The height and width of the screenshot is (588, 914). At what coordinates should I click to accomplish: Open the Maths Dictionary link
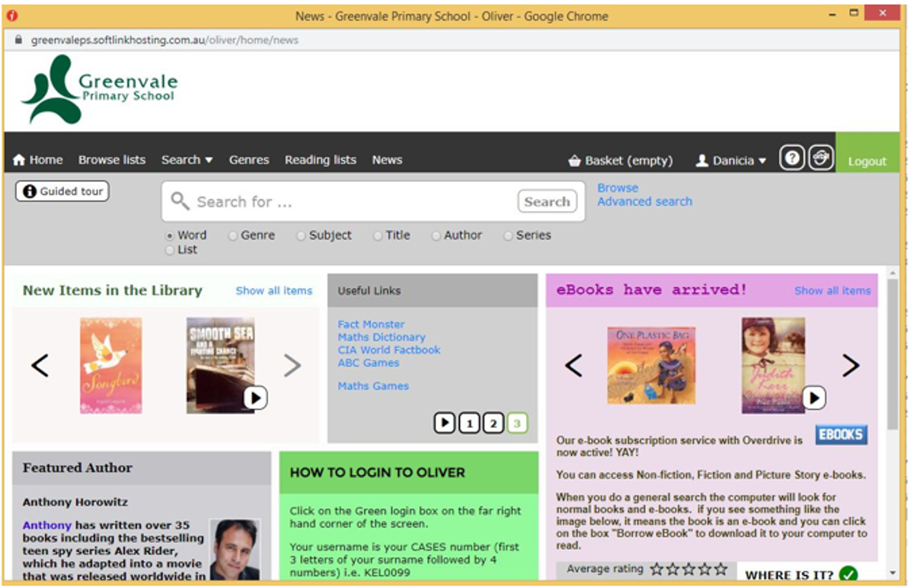(382, 337)
